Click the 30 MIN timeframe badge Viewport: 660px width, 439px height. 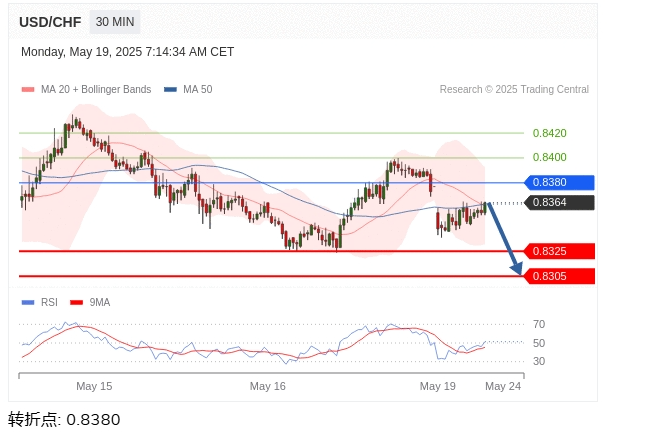coord(115,22)
